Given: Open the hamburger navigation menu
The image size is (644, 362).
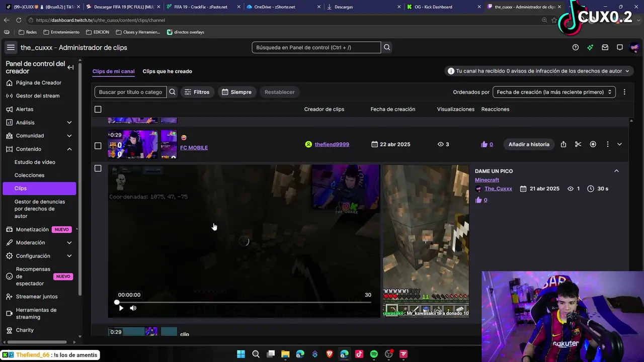Looking at the screenshot, I should (x=11, y=47).
